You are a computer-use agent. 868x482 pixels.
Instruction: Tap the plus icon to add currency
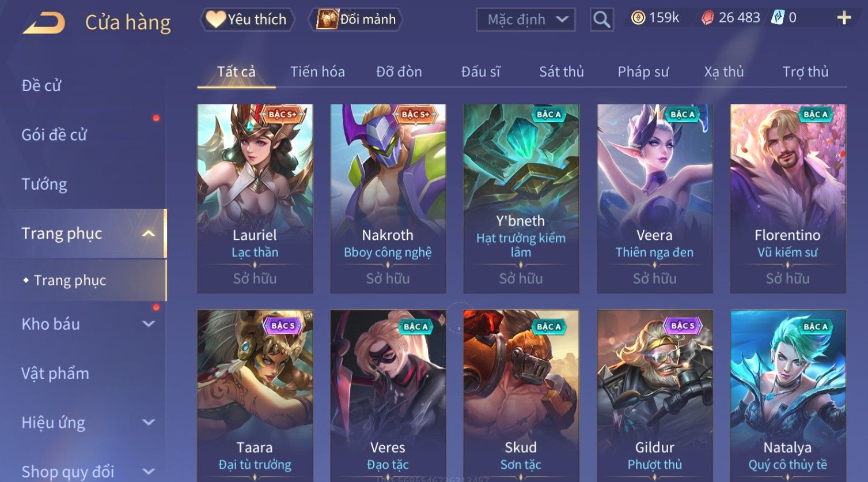844,18
